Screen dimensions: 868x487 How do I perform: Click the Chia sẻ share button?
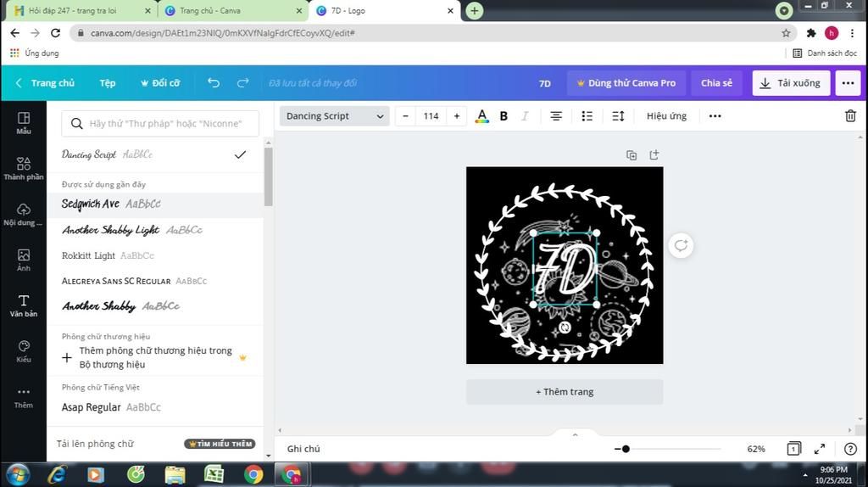[716, 83]
